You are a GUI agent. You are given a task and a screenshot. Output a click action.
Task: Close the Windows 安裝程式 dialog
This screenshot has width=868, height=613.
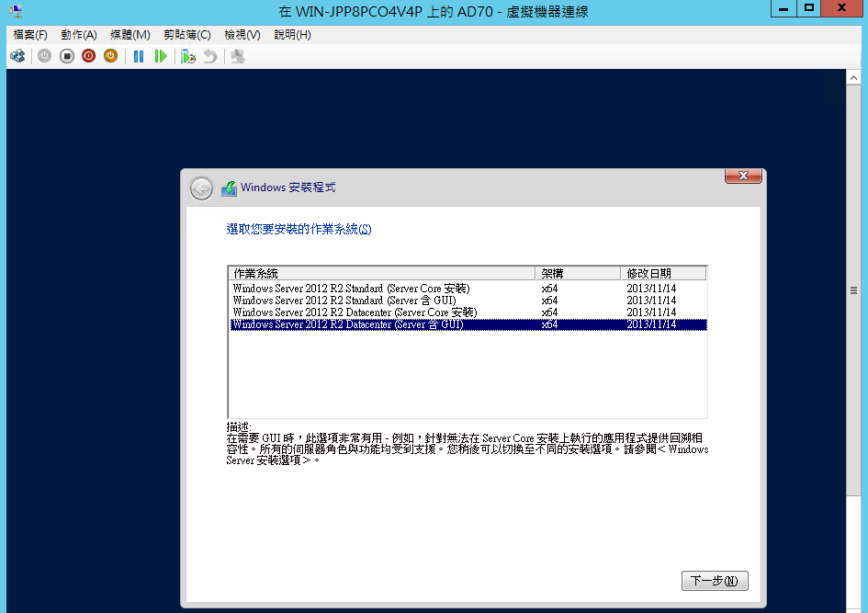click(743, 176)
